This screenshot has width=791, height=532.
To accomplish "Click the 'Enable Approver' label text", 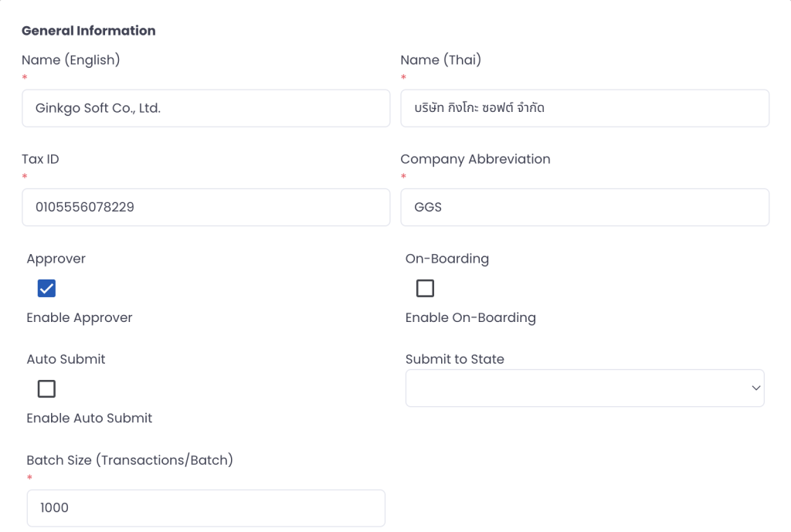I will point(80,318).
